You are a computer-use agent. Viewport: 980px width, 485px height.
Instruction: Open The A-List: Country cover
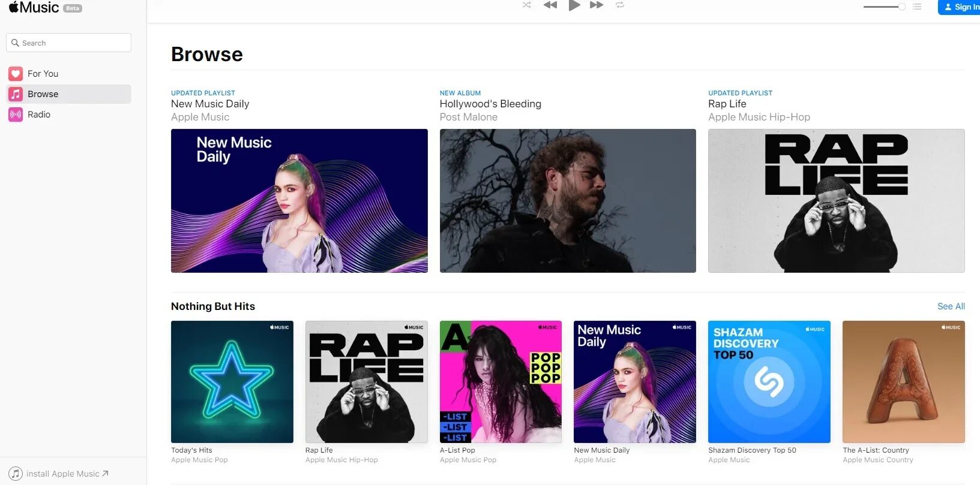(x=904, y=382)
